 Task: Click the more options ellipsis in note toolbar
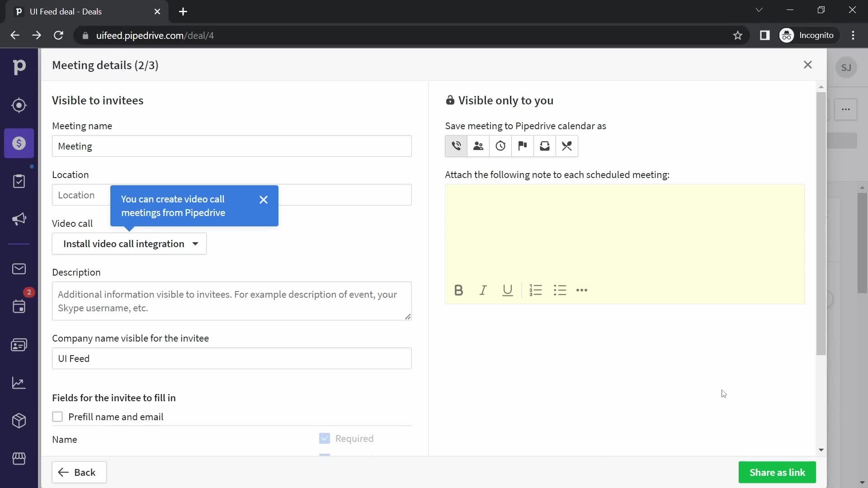581,290
